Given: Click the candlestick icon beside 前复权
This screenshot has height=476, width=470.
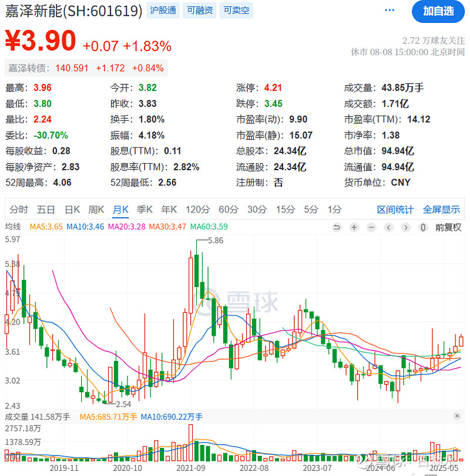Looking at the screenshot, I should (x=423, y=227).
